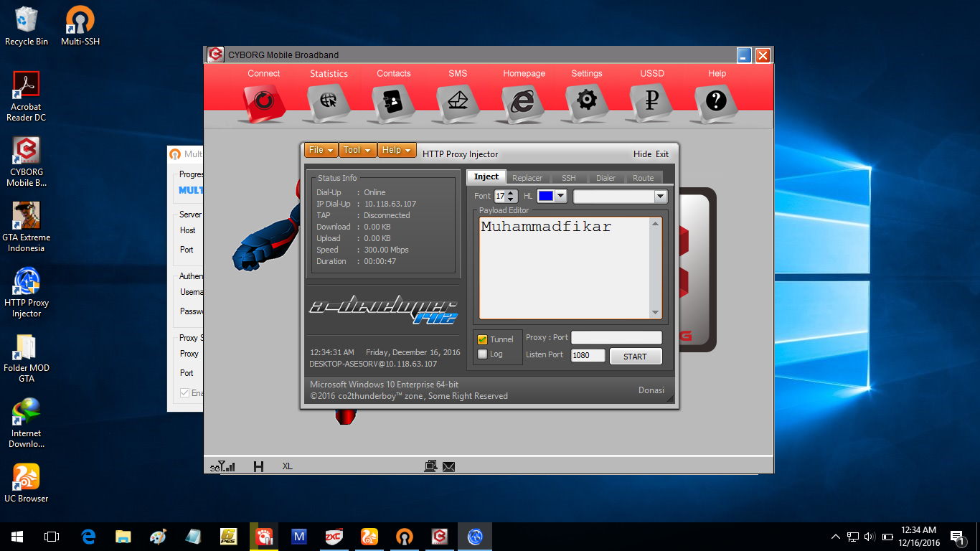Image resolution: width=980 pixels, height=551 pixels.
Task: Disable the Tunnel checkbox
Action: pos(482,339)
